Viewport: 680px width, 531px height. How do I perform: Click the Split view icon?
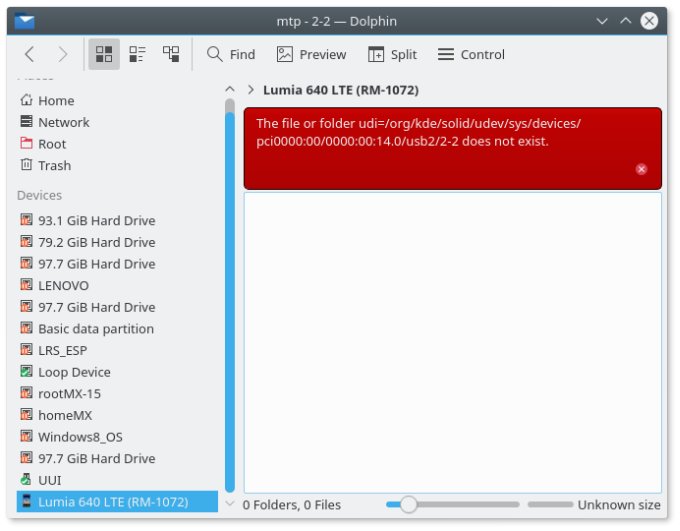(x=376, y=54)
